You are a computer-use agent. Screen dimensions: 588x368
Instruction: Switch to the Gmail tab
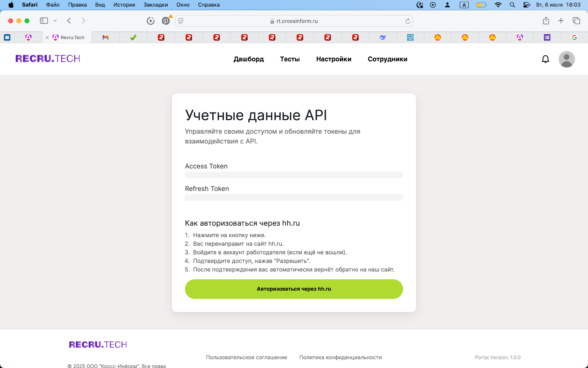105,37
